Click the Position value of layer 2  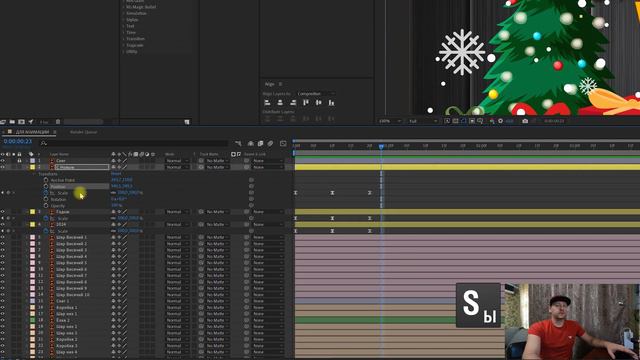pos(122,186)
